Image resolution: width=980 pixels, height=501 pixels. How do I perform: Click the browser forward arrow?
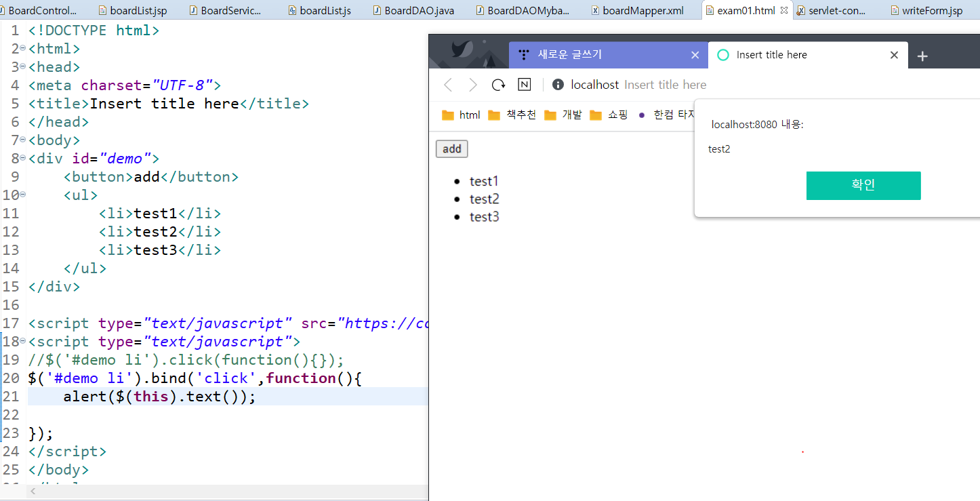pyautogui.click(x=473, y=85)
